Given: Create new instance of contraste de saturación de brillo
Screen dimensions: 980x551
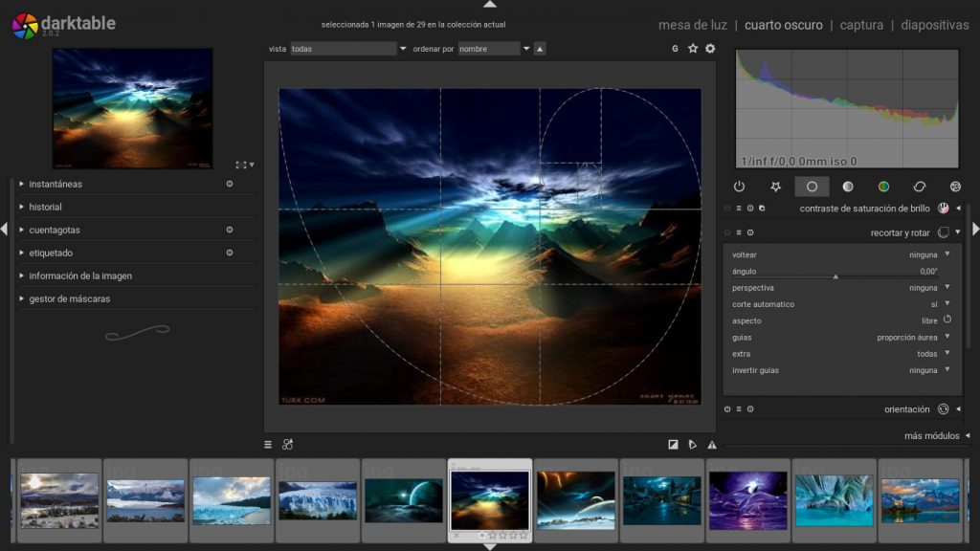Looking at the screenshot, I should [762, 208].
